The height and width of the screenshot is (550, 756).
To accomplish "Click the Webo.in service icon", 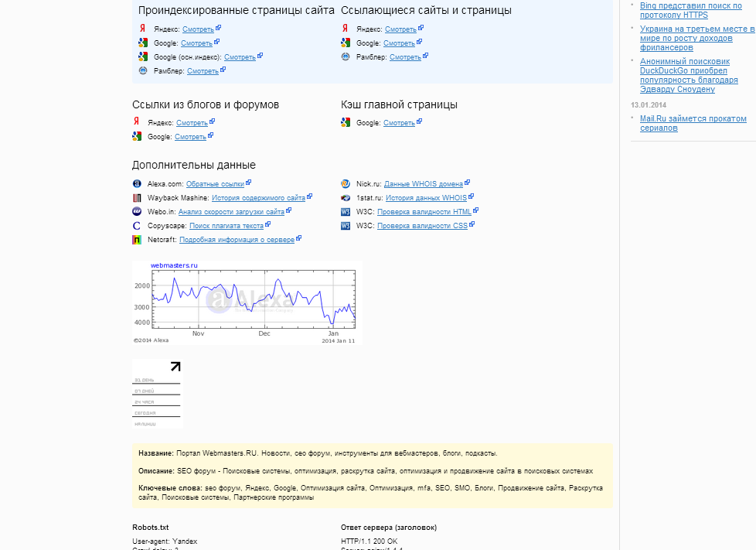I will coord(137,211).
